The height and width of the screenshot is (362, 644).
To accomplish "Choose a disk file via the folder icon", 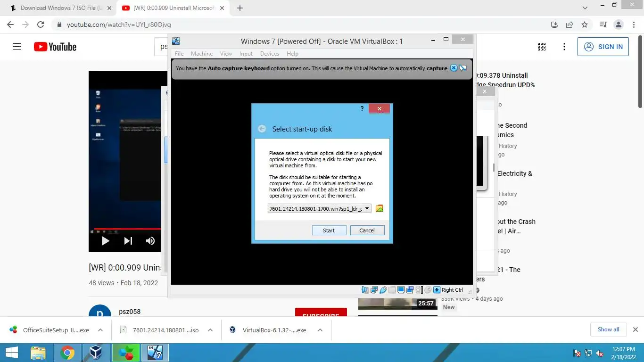I will (x=380, y=208).
